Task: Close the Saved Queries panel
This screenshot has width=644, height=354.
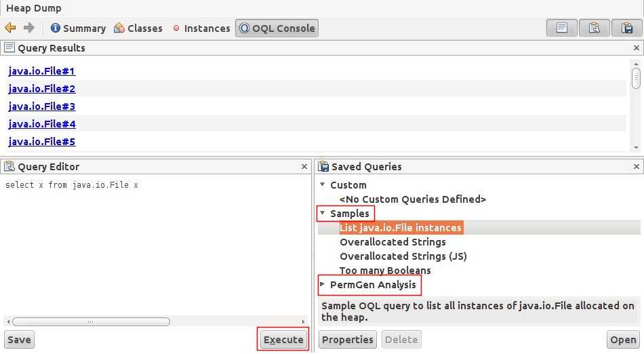Action: pos(636,167)
